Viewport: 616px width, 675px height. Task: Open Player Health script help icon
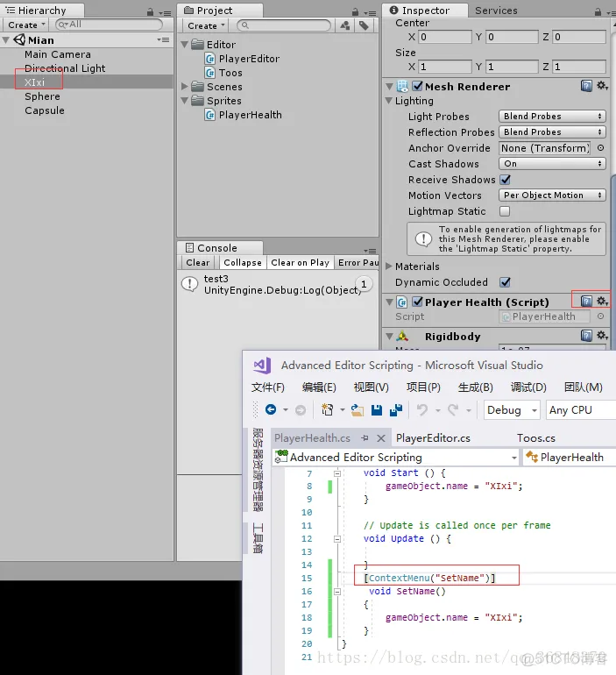point(586,301)
